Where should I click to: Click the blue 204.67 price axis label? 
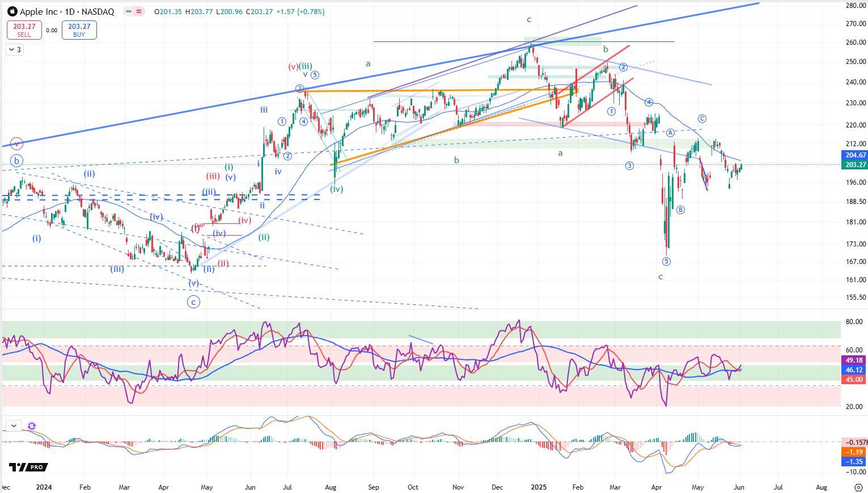pyautogui.click(x=855, y=155)
